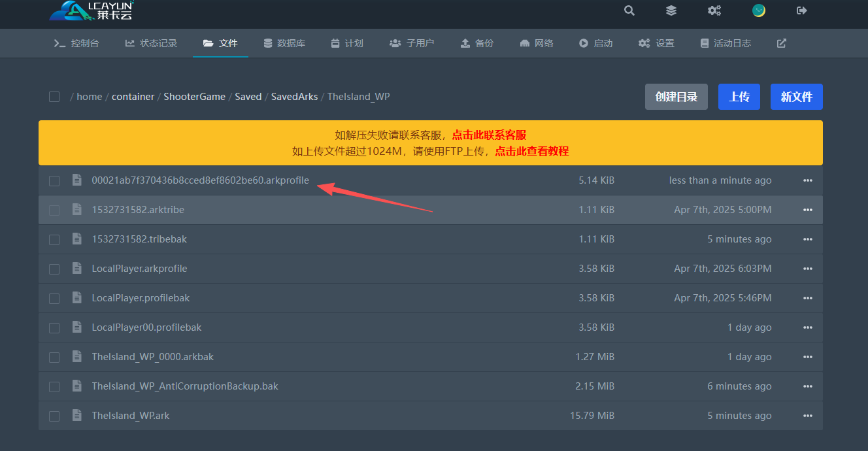Click the LCAYUN logo

tap(91, 10)
